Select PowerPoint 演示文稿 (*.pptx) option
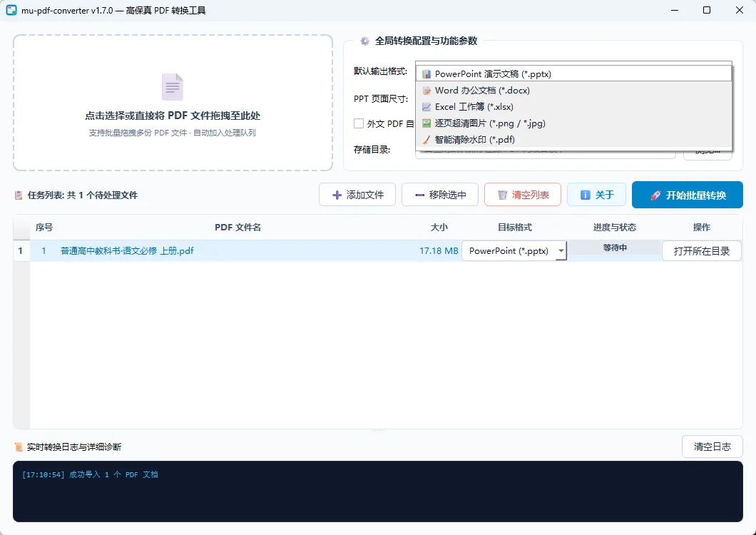Image resolution: width=756 pixels, height=535 pixels. pos(573,73)
